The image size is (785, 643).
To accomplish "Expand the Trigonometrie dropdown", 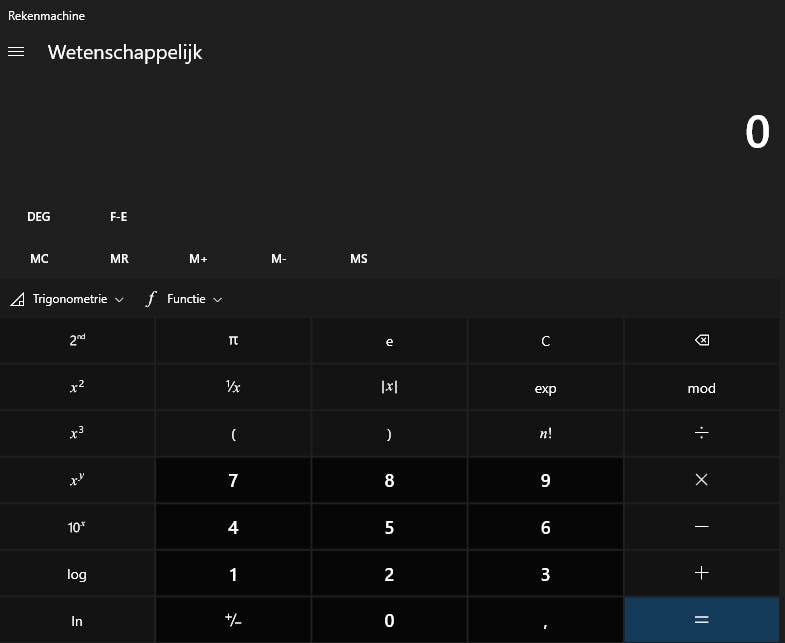I will pyautogui.click(x=68, y=299).
